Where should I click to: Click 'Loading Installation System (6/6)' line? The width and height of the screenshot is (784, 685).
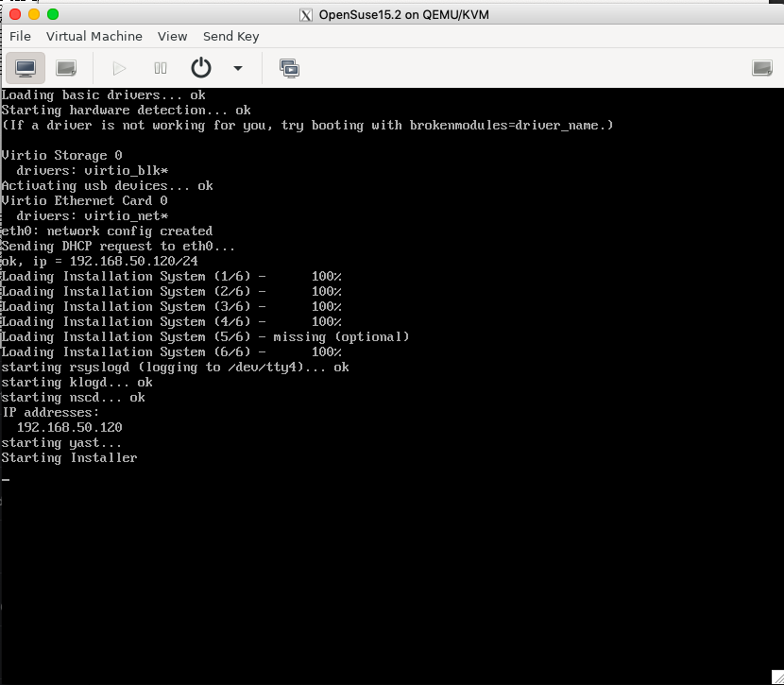click(172, 352)
